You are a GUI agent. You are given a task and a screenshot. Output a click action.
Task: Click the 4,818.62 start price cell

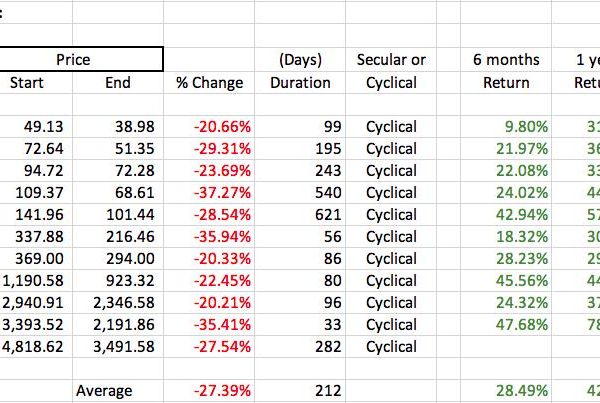coord(36,347)
